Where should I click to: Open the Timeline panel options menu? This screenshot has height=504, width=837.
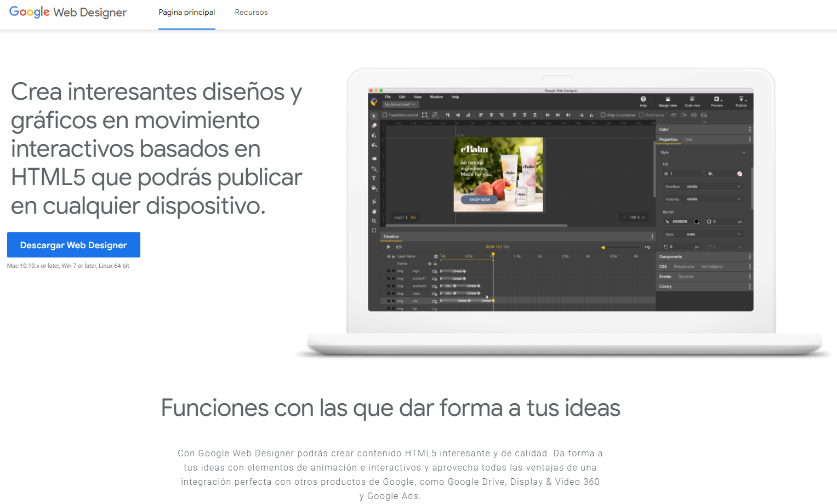click(652, 236)
